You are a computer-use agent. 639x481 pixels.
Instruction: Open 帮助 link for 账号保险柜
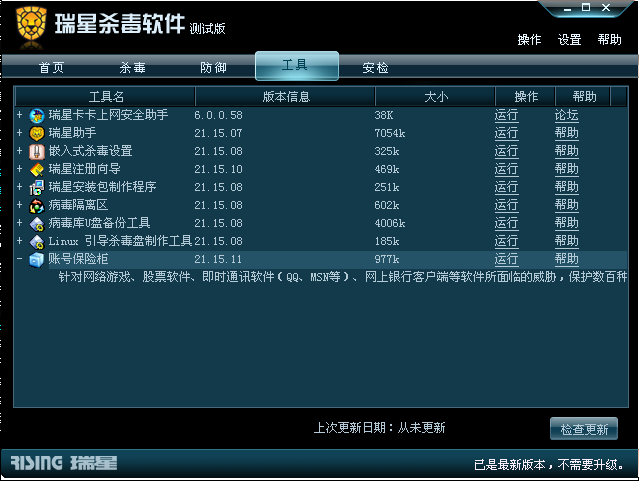pyautogui.click(x=566, y=259)
